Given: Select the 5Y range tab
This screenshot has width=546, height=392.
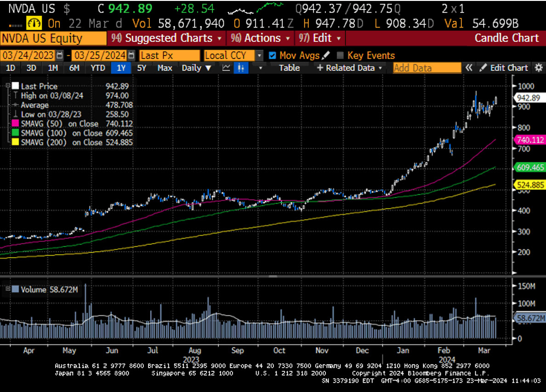Looking at the screenshot, I should (142, 68).
